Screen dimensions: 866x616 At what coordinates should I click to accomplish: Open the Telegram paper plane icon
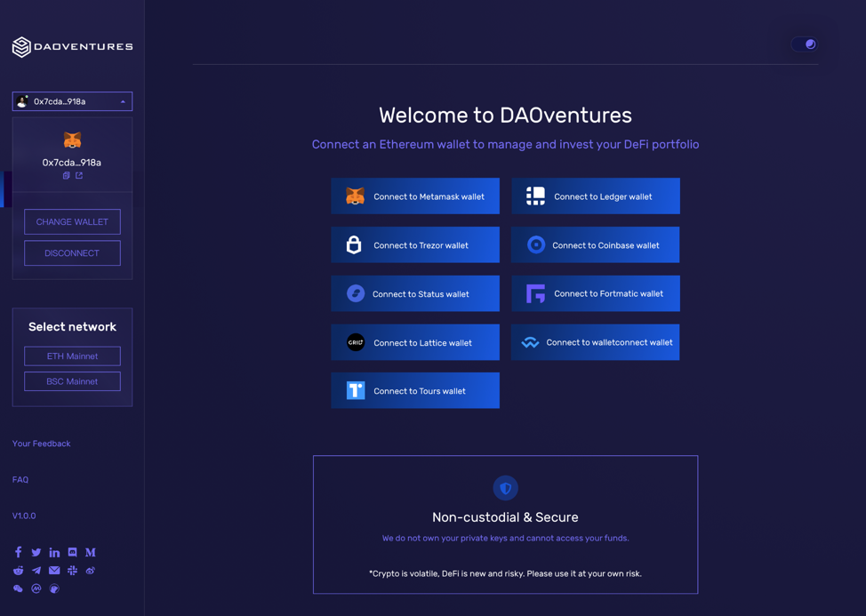point(36,570)
